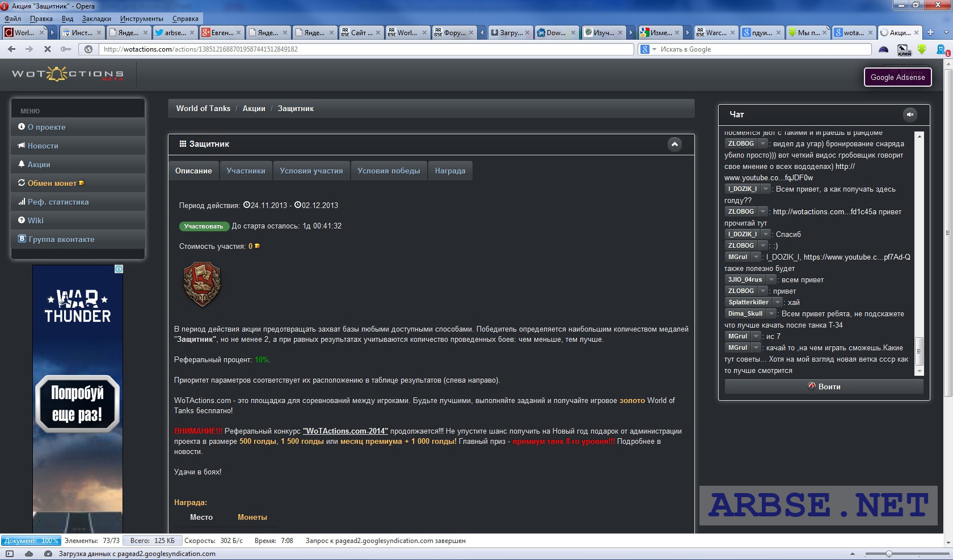953x560 pixels.
Task: Switch to Условия участия tab
Action: click(x=311, y=171)
